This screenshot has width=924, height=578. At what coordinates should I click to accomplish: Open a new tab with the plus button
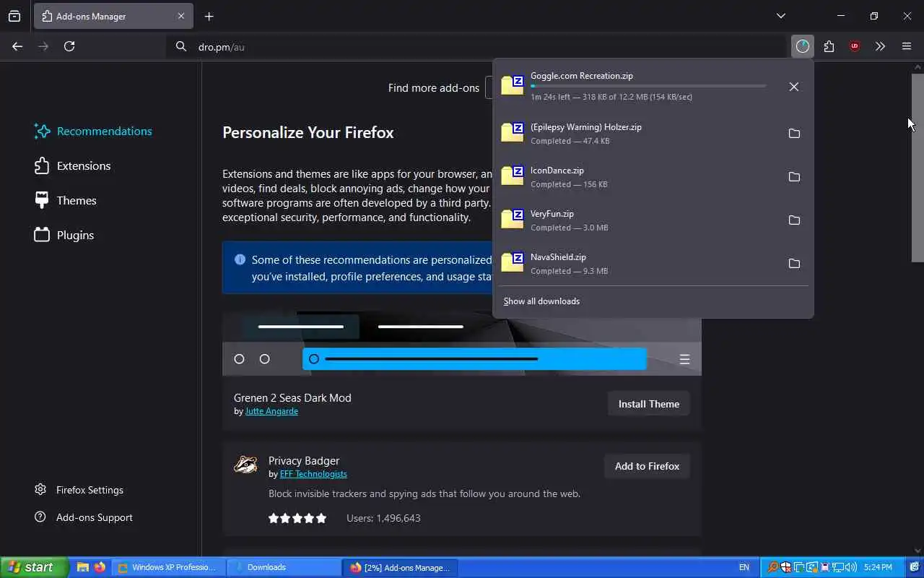click(209, 16)
